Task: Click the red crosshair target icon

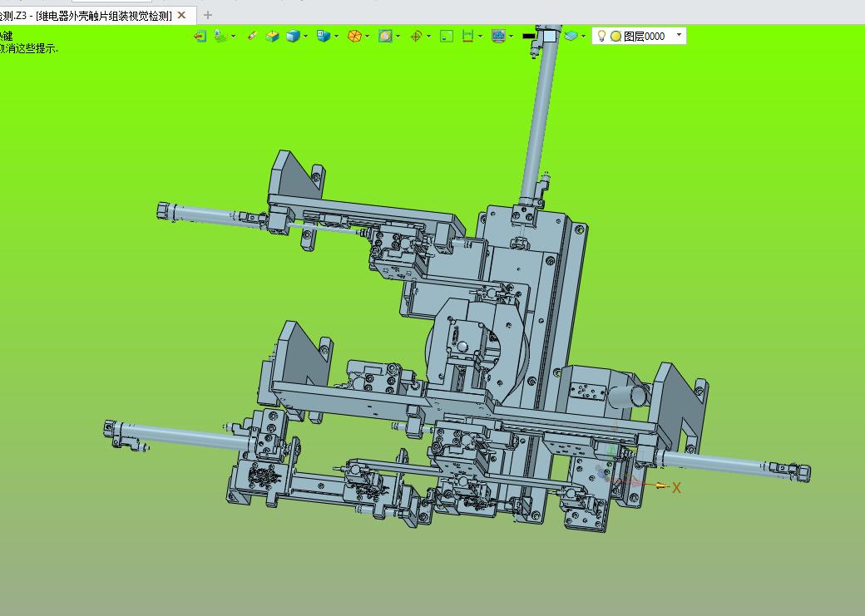Action: pyautogui.click(x=417, y=36)
